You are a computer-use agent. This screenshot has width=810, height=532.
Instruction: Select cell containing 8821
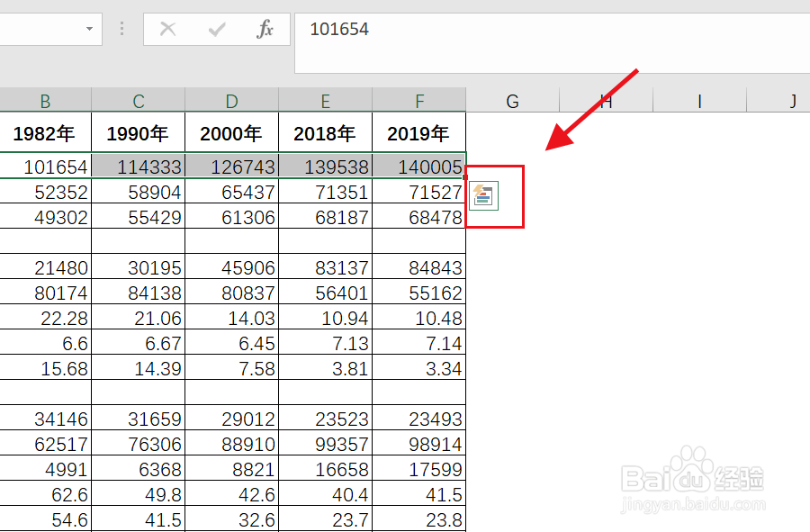[232, 468]
